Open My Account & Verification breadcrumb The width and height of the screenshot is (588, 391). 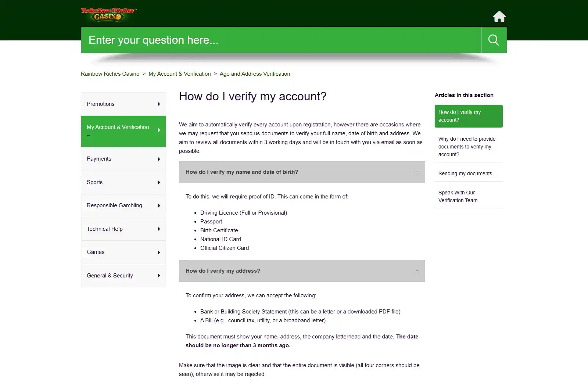[180, 74]
